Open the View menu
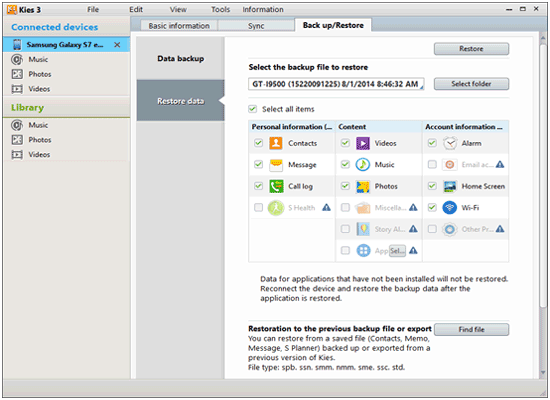550x400 pixels. point(178,9)
